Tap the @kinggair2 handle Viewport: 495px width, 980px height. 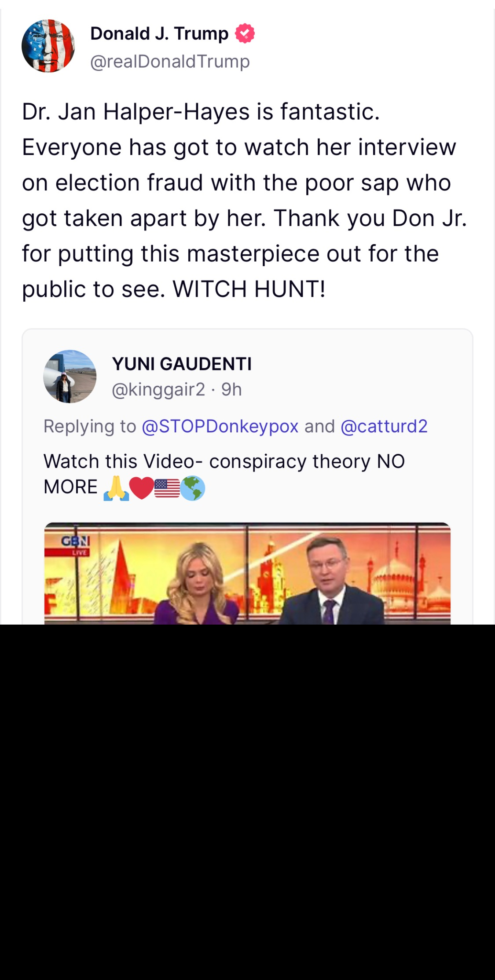(x=158, y=390)
